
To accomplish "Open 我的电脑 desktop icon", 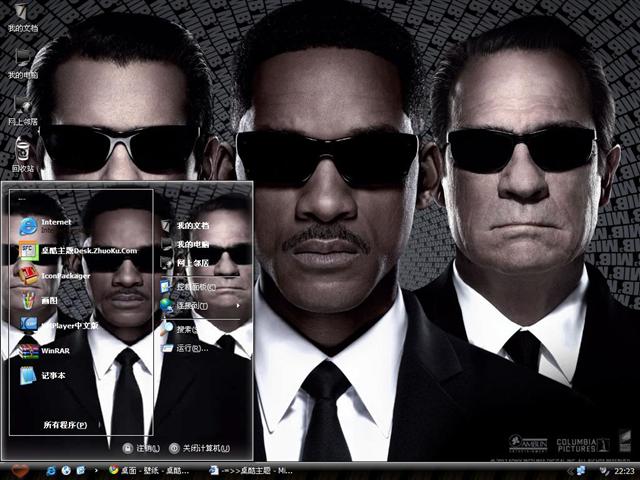I will click(x=22, y=64).
